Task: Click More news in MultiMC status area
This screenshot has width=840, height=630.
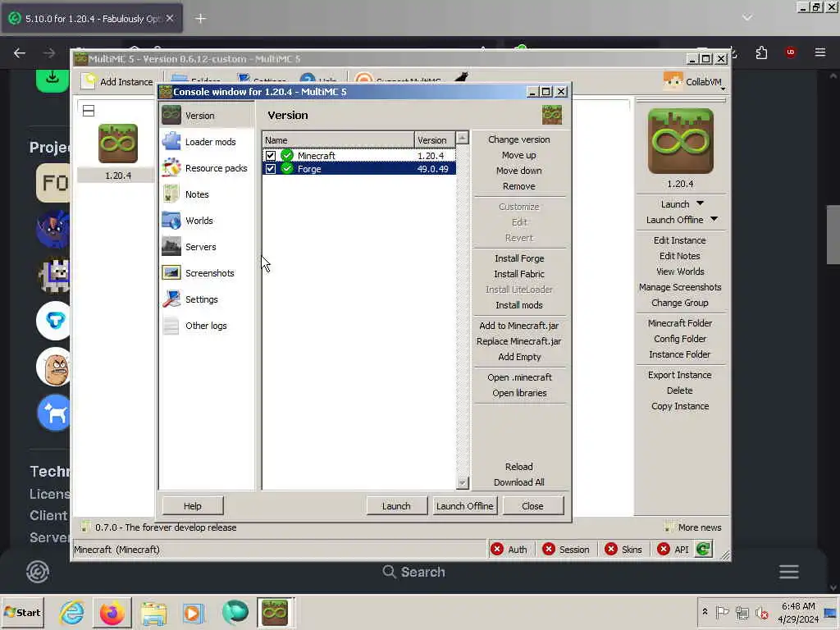Action: (x=692, y=527)
